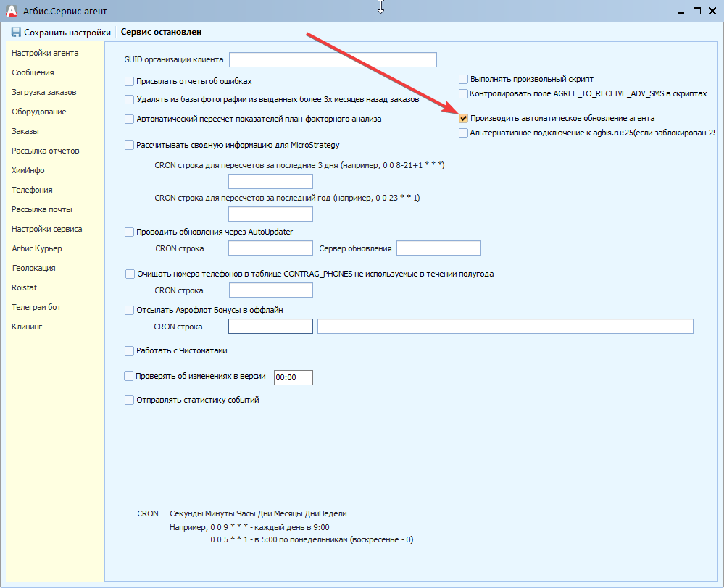Click the Save settings floppy disk icon

pos(16,33)
